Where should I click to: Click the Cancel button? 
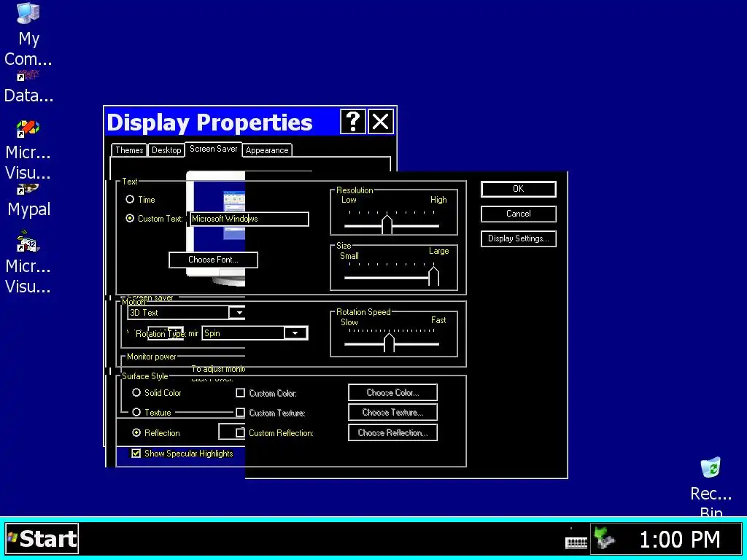pyautogui.click(x=519, y=214)
